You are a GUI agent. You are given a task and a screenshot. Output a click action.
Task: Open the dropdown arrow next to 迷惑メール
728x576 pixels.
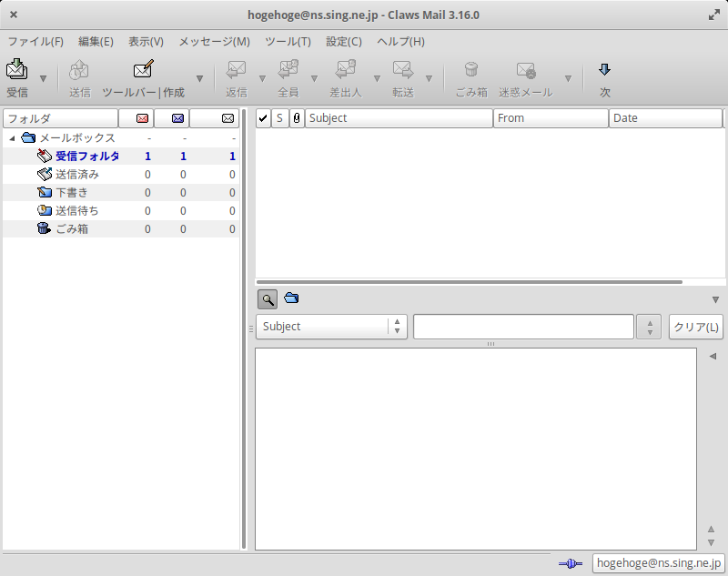click(x=568, y=78)
